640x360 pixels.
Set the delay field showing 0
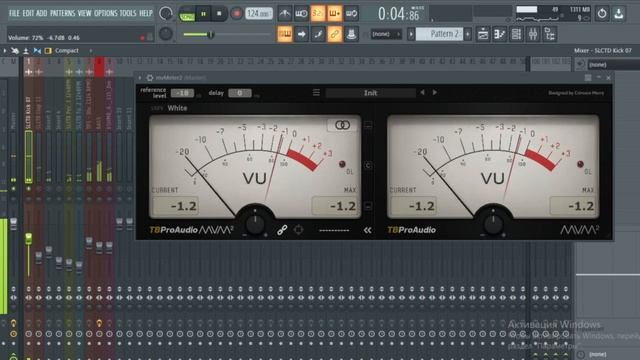pos(240,93)
